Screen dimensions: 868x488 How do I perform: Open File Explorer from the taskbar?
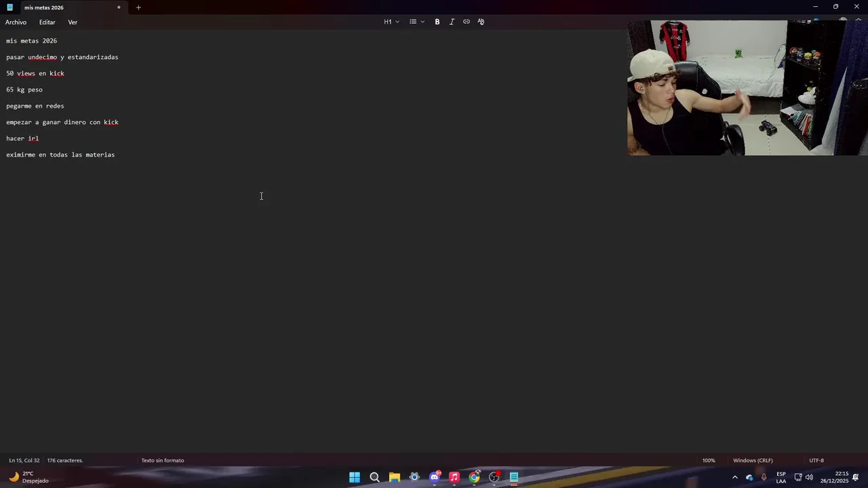pyautogui.click(x=395, y=477)
